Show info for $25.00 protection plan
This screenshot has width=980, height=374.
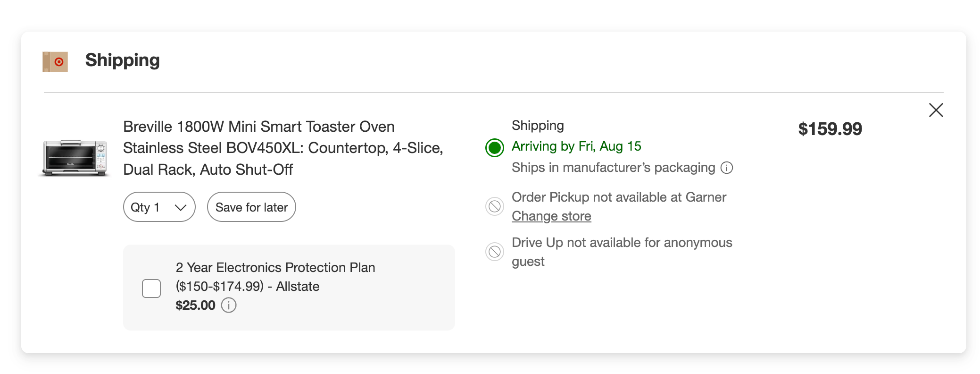pos(229,306)
